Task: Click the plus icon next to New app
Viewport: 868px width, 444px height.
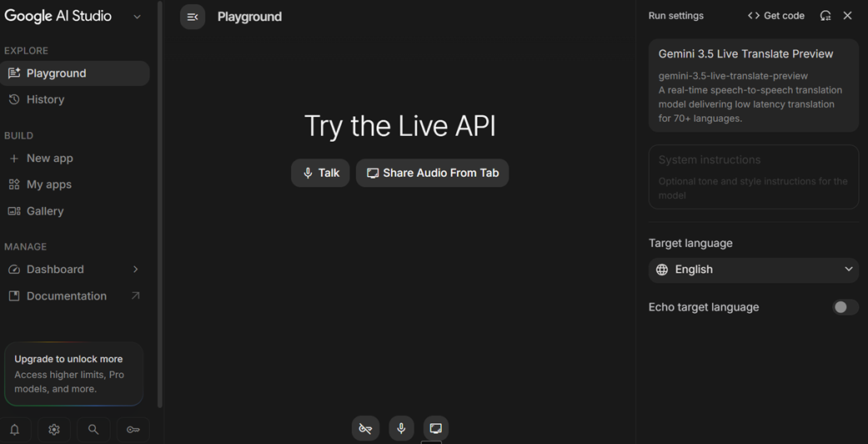Action: pyautogui.click(x=14, y=159)
